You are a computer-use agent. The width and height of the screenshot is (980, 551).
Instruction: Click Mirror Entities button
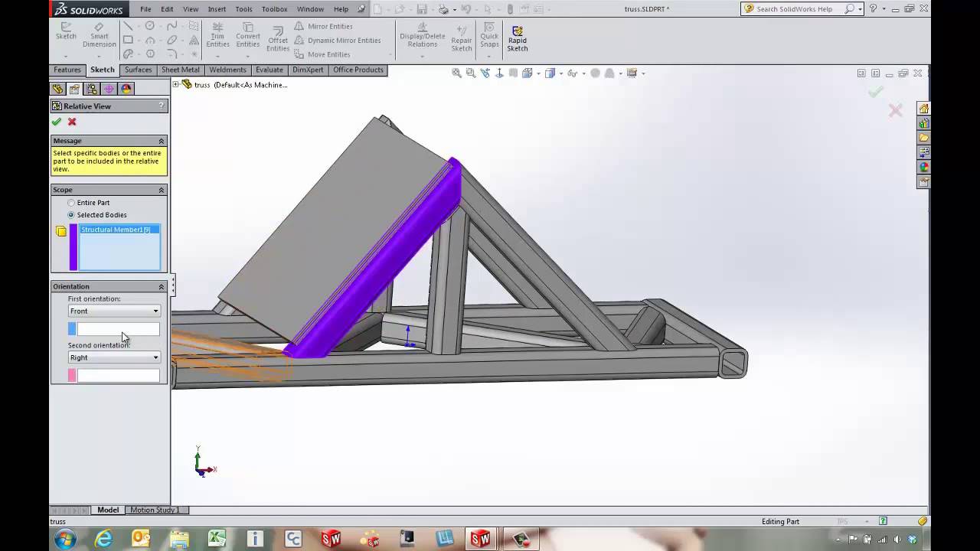(x=324, y=26)
